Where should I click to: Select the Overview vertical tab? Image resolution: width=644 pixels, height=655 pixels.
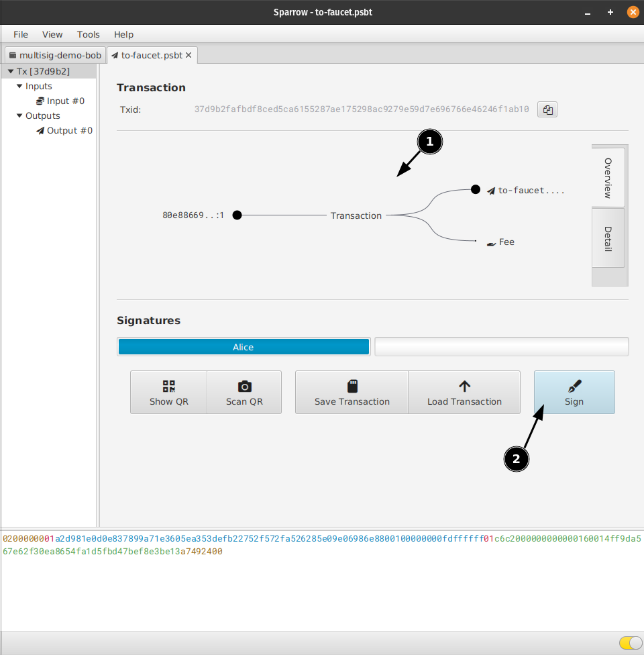coord(608,178)
